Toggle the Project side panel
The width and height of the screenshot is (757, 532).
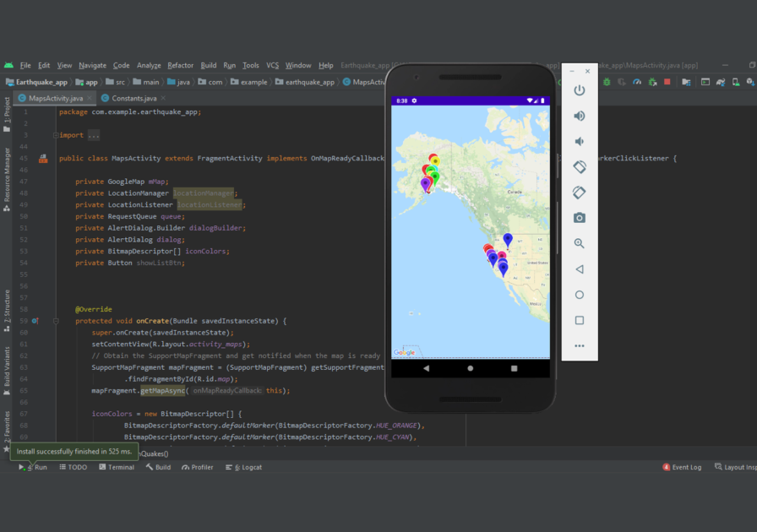click(7, 115)
